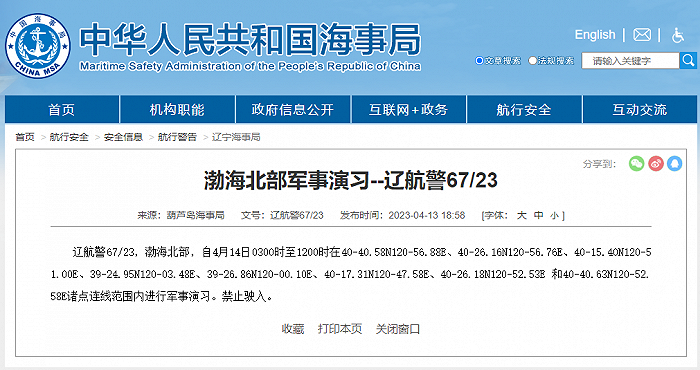Viewport: 700px width, 370px height.
Task: Share article via blue QQ icon
Action: (675, 163)
